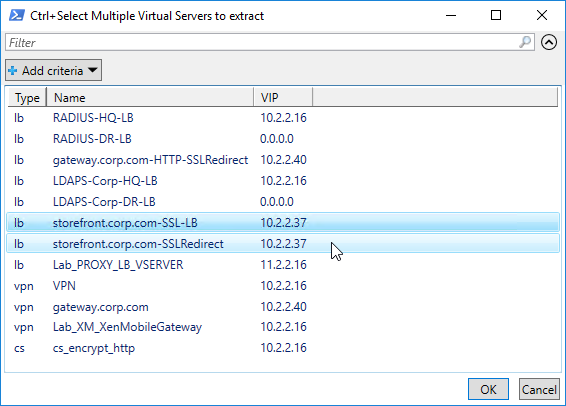
Task: Click the PowerShell icon in title bar
Action: [x=17, y=16]
